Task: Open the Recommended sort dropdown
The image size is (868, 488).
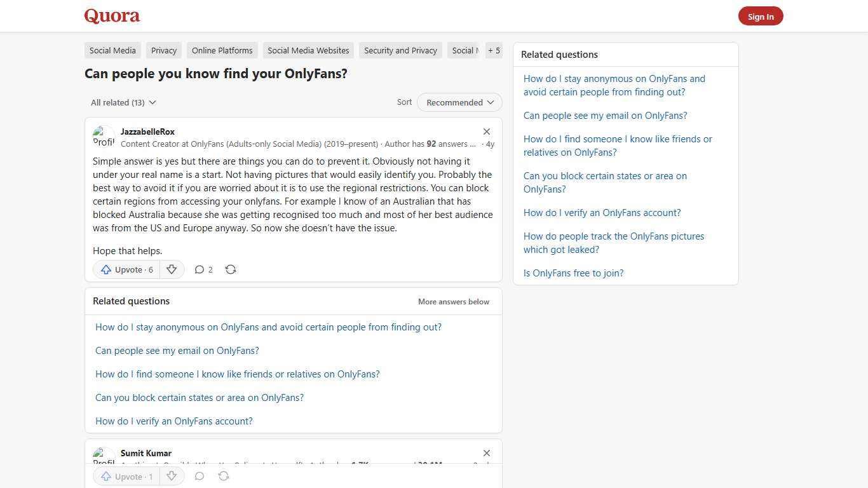Action: [x=459, y=102]
